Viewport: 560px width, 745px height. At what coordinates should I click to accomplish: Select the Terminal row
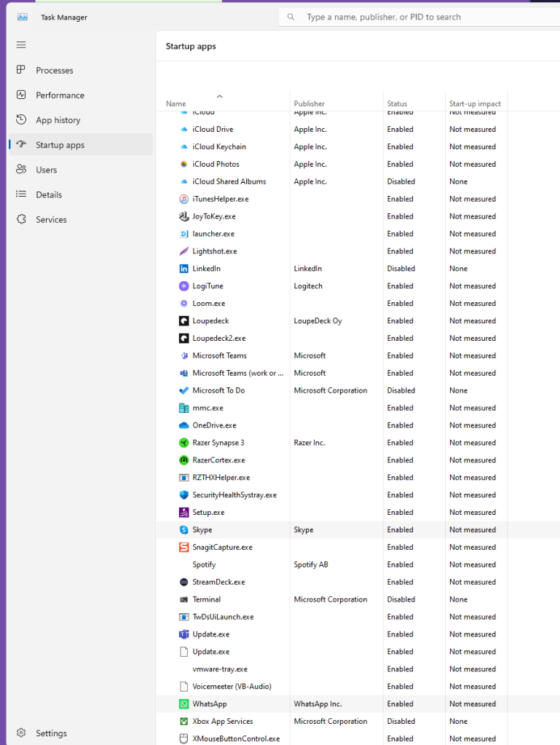(x=358, y=599)
